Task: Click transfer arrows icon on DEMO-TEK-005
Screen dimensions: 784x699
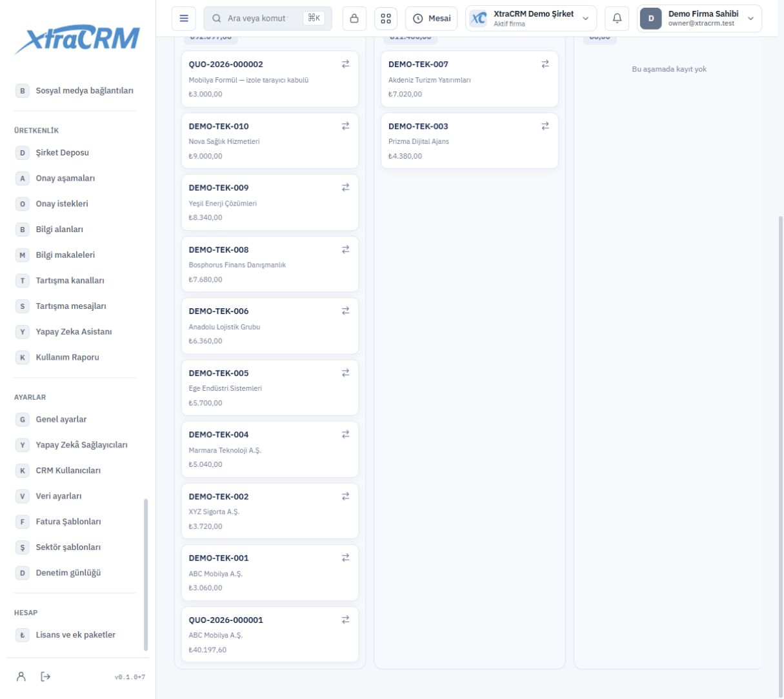Action: click(345, 372)
